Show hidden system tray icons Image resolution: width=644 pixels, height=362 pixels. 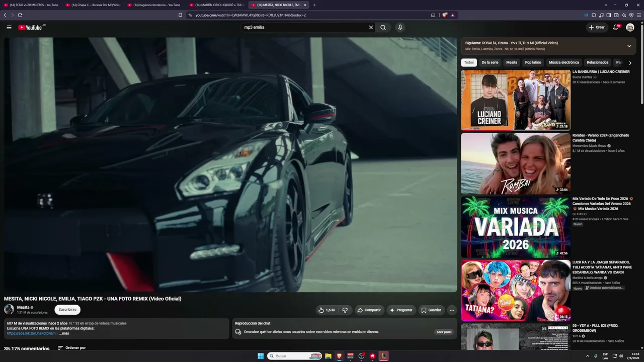coord(587,356)
